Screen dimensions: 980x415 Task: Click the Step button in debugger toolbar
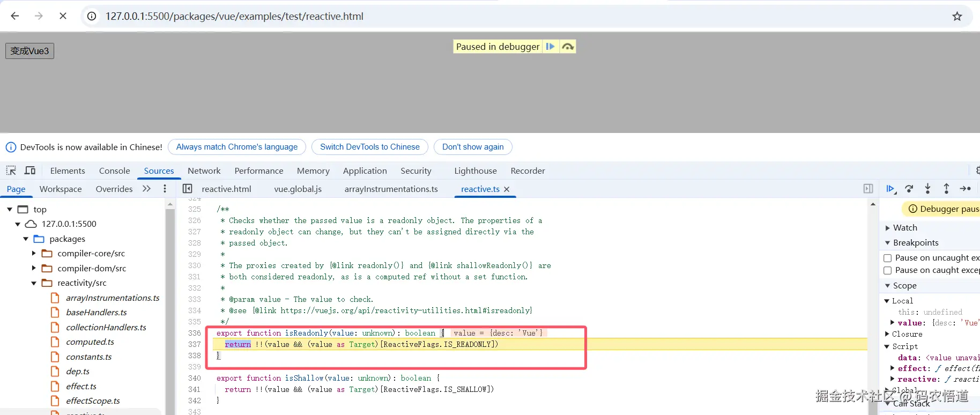[966, 189]
